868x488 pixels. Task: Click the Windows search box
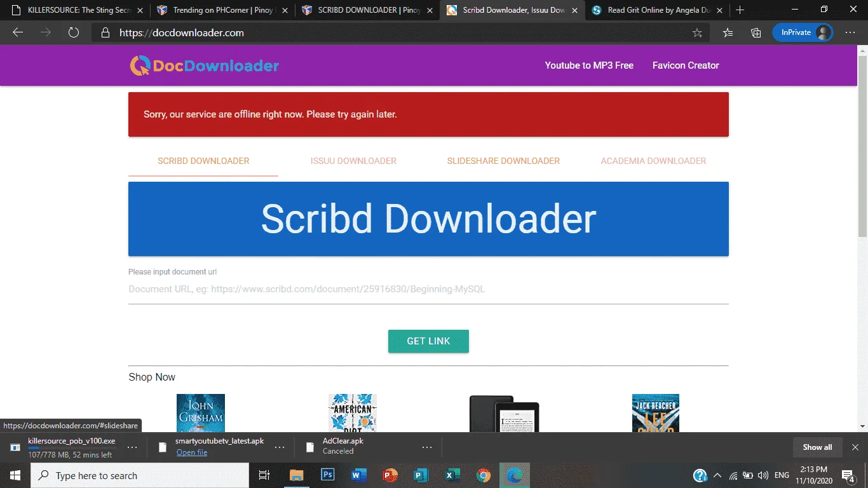(x=140, y=475)
